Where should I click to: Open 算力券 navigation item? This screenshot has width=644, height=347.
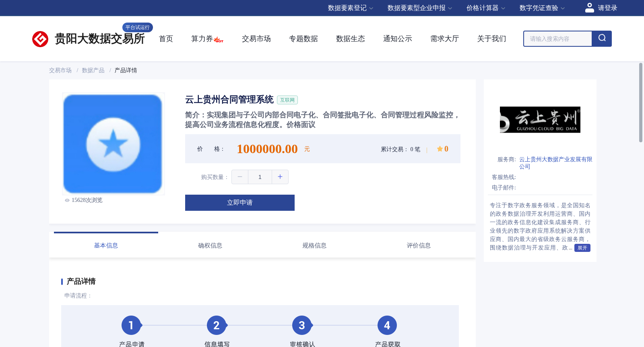click(x=202, y=39)
